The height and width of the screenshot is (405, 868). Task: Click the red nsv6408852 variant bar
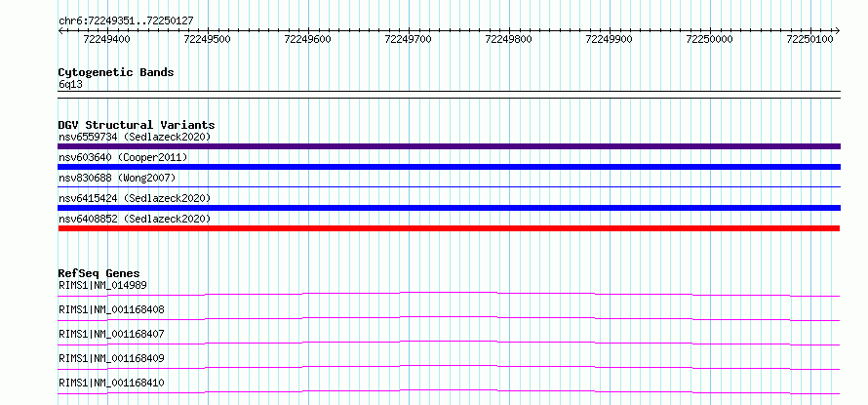[x=449, y=228]
